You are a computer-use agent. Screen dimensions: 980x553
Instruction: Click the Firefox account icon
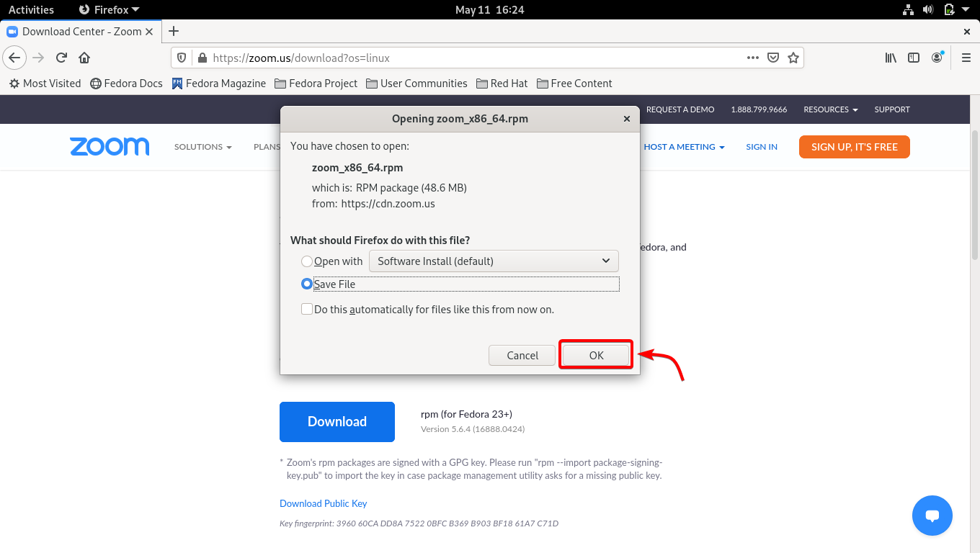(937, 58)
